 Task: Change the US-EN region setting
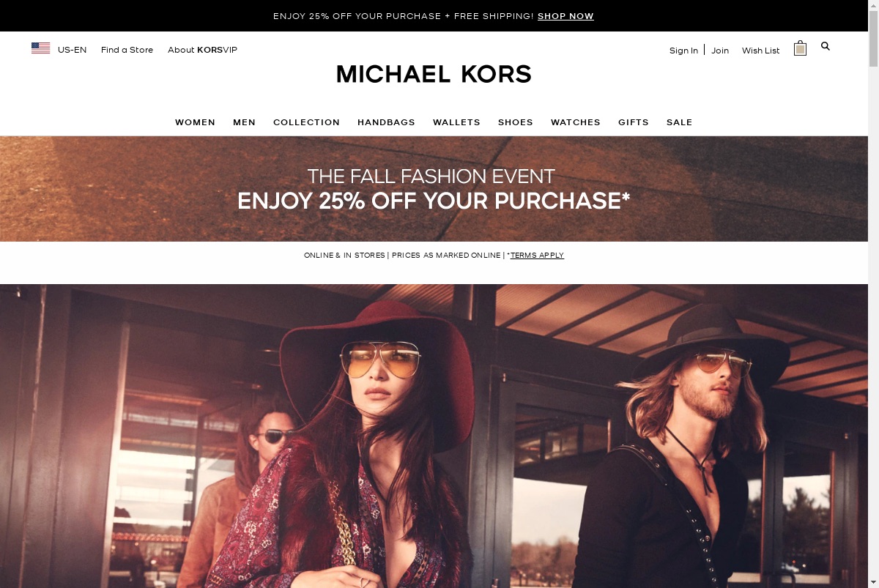72,50
